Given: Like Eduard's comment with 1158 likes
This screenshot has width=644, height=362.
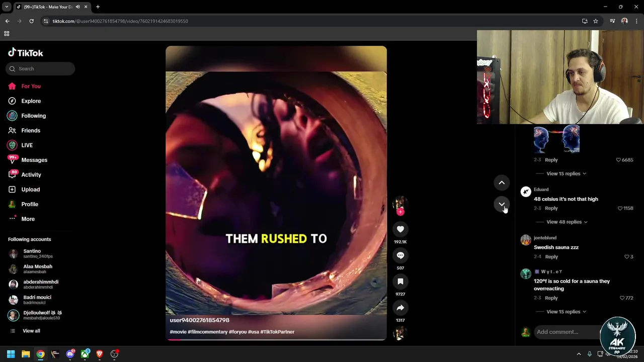Looking at the screenshot, I should tap(620, 208).
